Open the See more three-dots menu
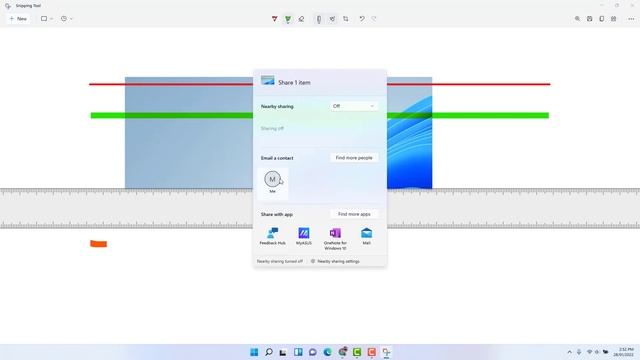This screenshot has width=640, height=360. click(x=631, y=19)
